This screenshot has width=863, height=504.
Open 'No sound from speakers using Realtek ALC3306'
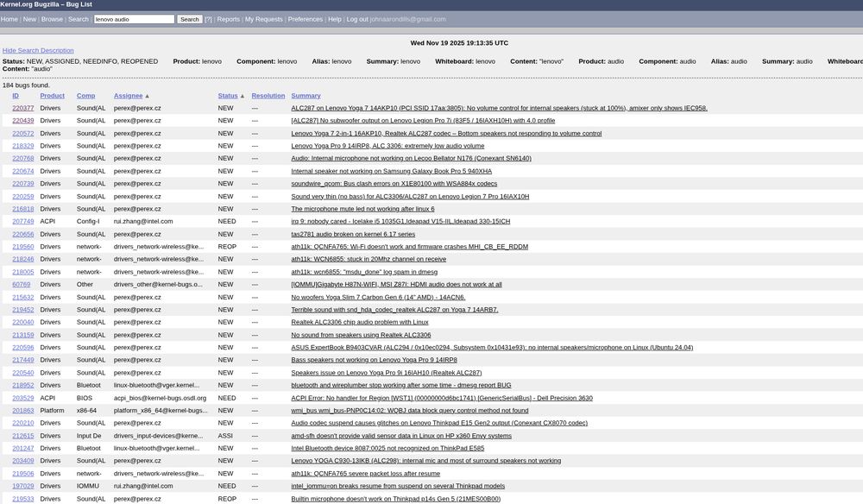pyautogui.click(x=361, y=335)
